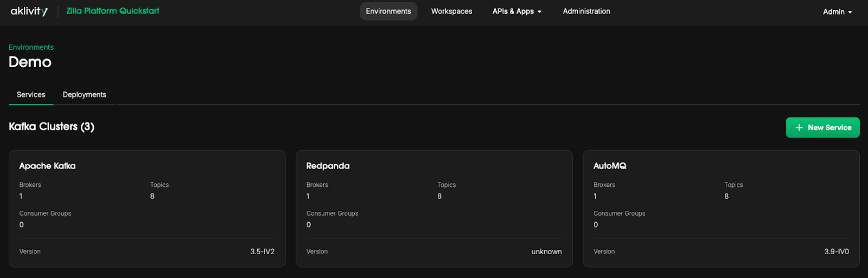
Task: Go to Workspaces in the top nav
Action: [x=451, y=11]
